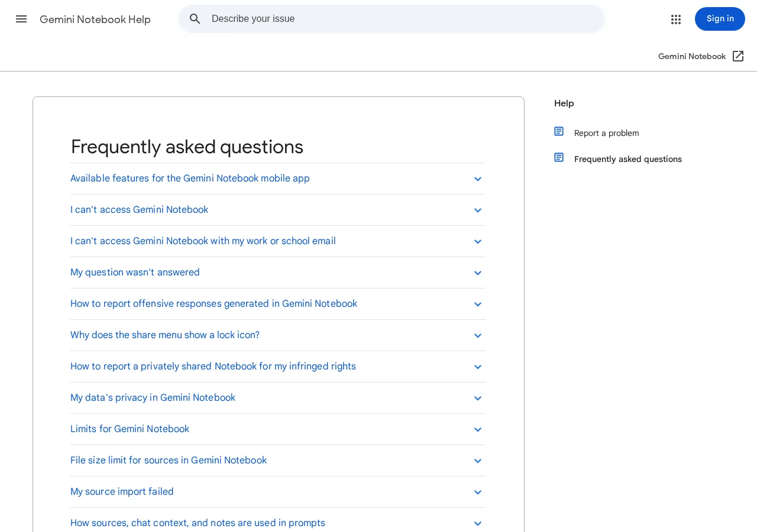Viewport: 757px width, 532px height.
Task: Expand chevron for share menu lock icon question
Action: pos(478,336)
